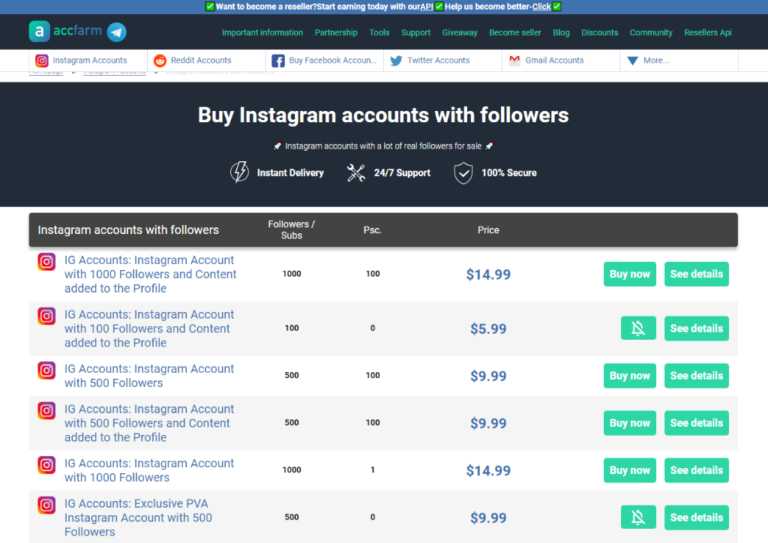
Task: Buy now the 500 Followers account
Action: (x=630, y=376)
